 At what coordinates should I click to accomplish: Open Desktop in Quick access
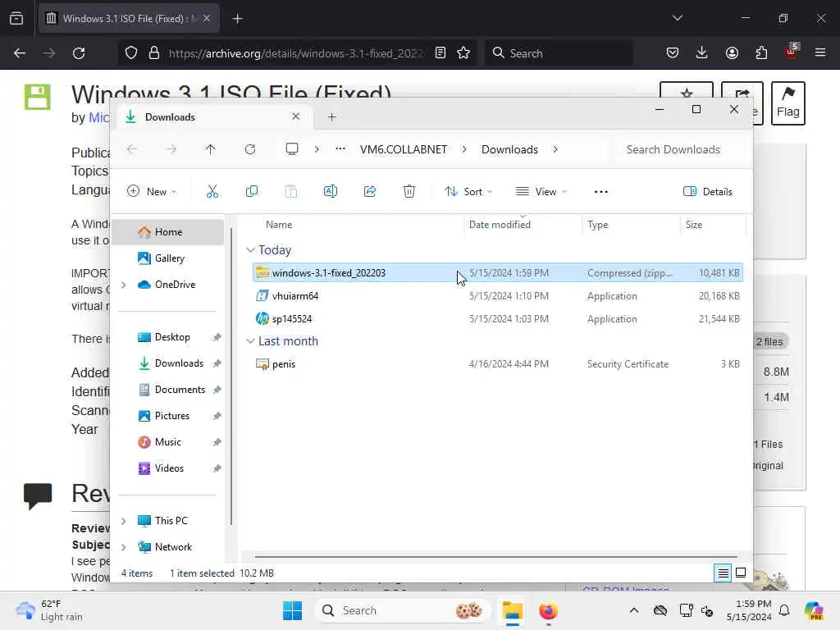pyautogui.click(x=172, y=337)
